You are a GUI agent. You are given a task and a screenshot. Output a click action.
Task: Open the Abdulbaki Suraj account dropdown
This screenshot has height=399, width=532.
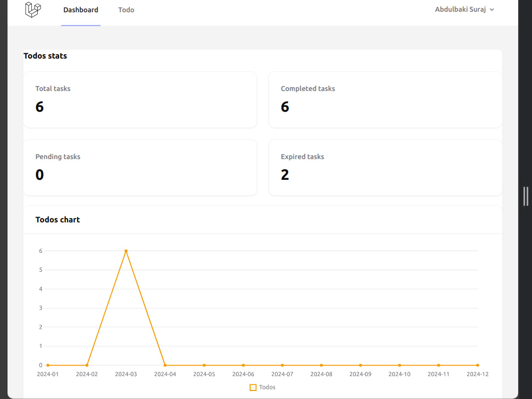[x=461, y=9]
